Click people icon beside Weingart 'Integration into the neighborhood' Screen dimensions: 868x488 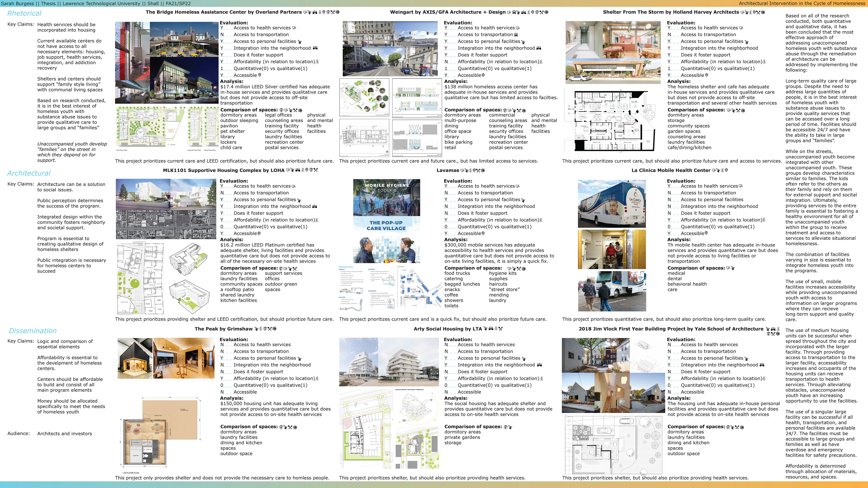tap(539, 48)
